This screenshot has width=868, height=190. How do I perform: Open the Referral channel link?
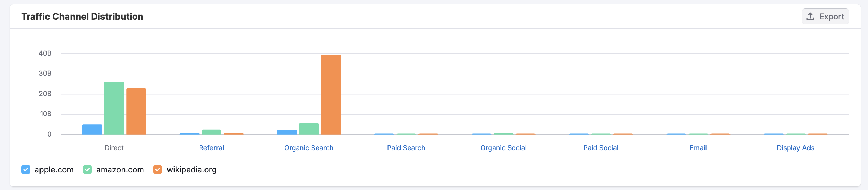pyautogui.click(x=211, y=148)
